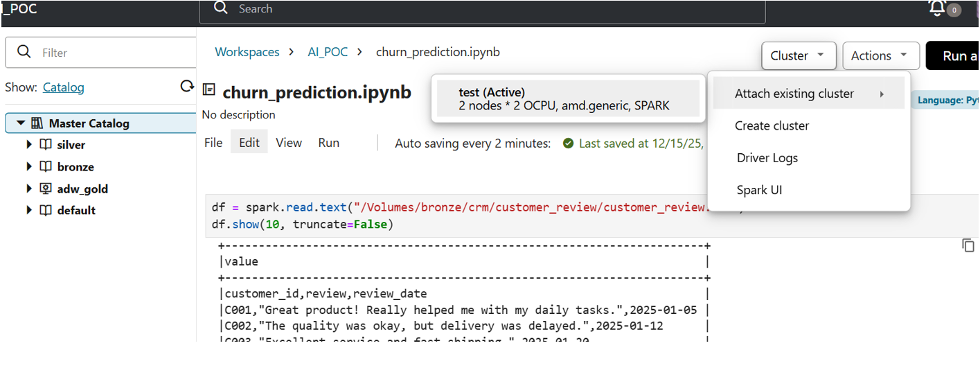Expand the silver catalog node
Screen dimensions: 980x384
point(29,145)
